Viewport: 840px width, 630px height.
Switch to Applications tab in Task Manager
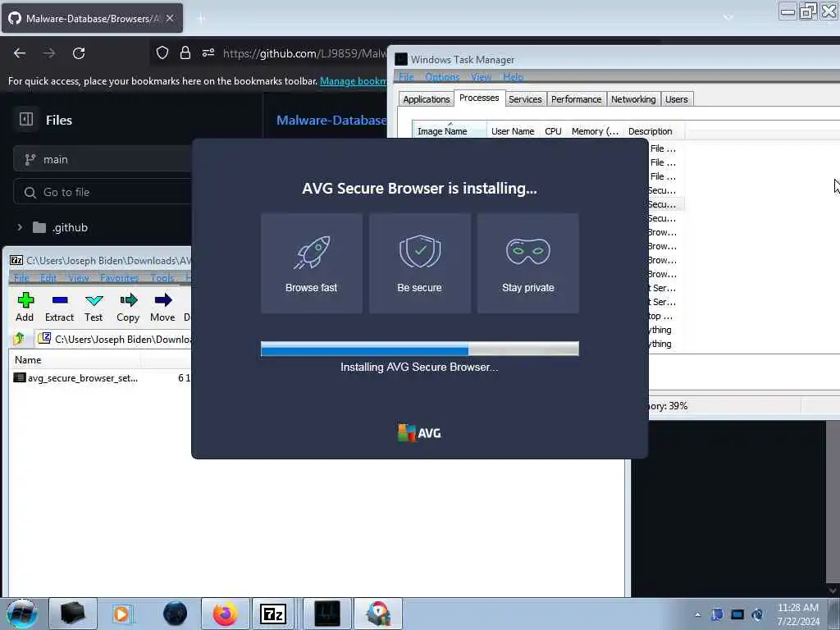point(427,99)
